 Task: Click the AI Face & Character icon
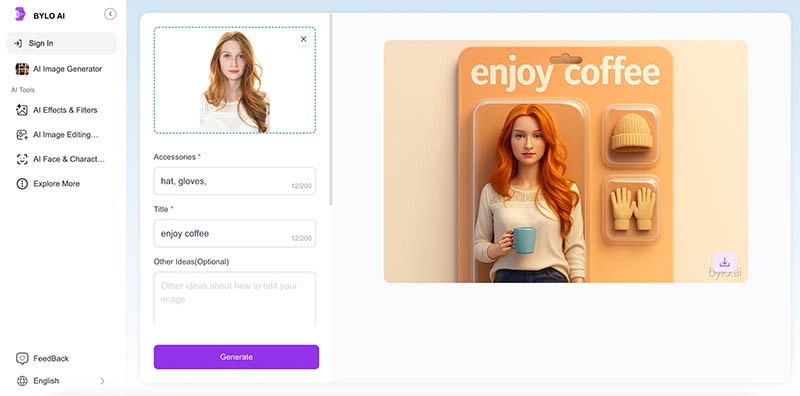22,159
